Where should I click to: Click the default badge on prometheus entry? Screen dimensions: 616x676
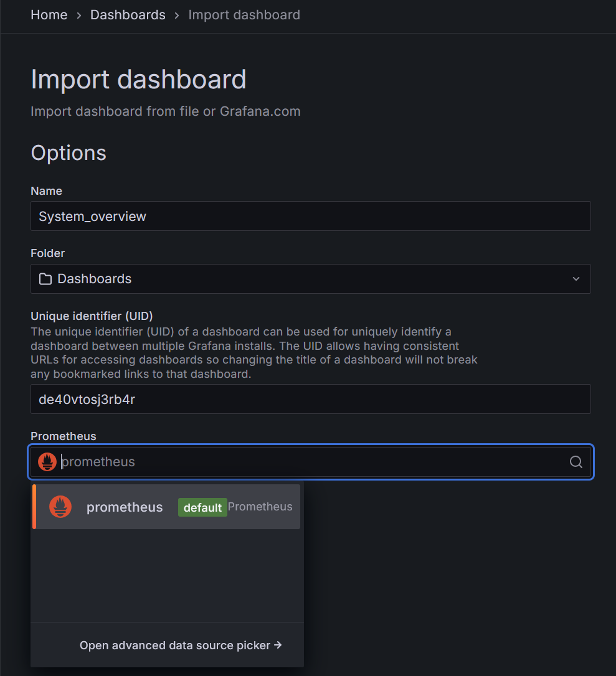tap(202, 507)
